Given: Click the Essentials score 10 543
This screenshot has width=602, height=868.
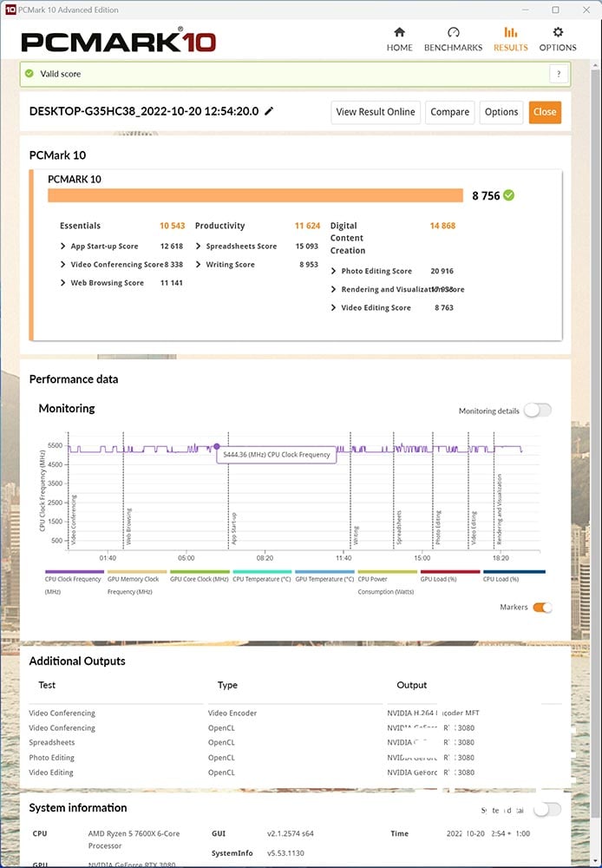Looking at the screenshot, I should 172,226.
